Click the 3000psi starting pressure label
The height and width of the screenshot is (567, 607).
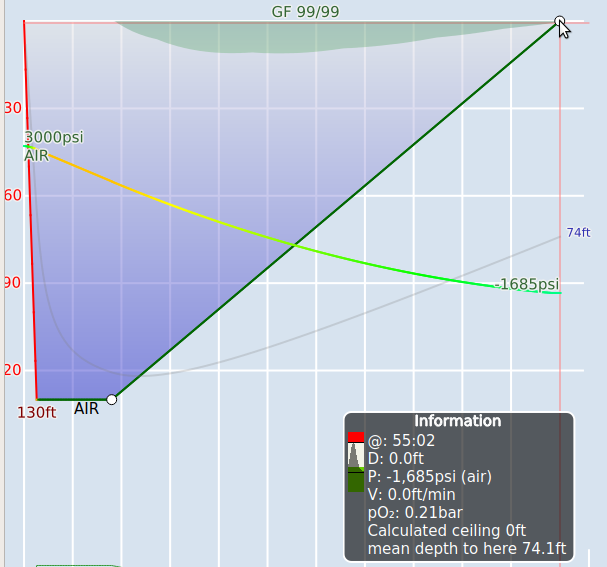click(54, 137)
